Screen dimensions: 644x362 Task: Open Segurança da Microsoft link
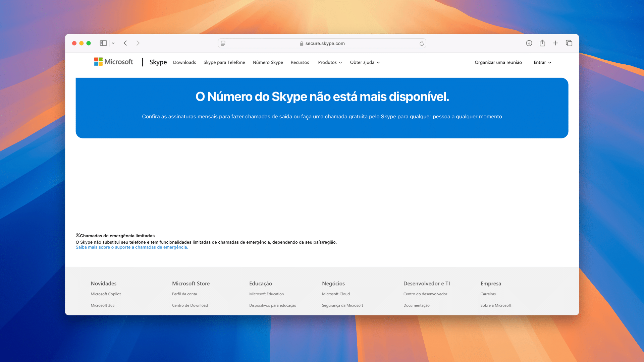[x=342, y=305]
